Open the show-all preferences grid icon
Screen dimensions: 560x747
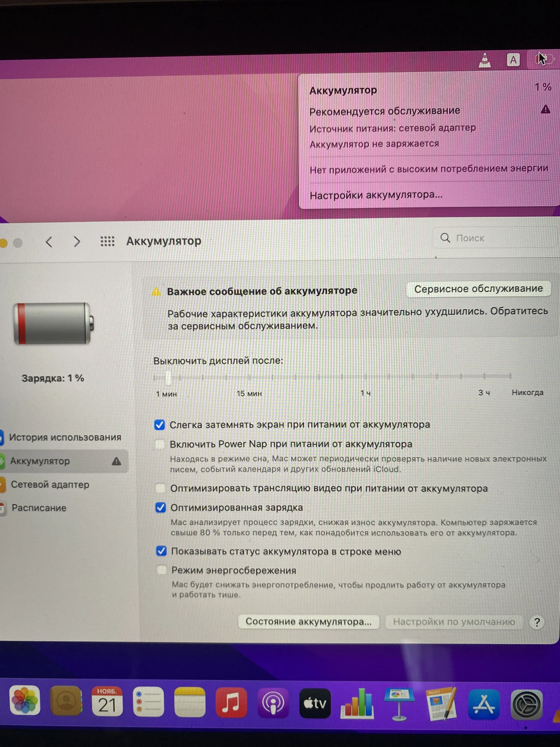pos(107,241)
